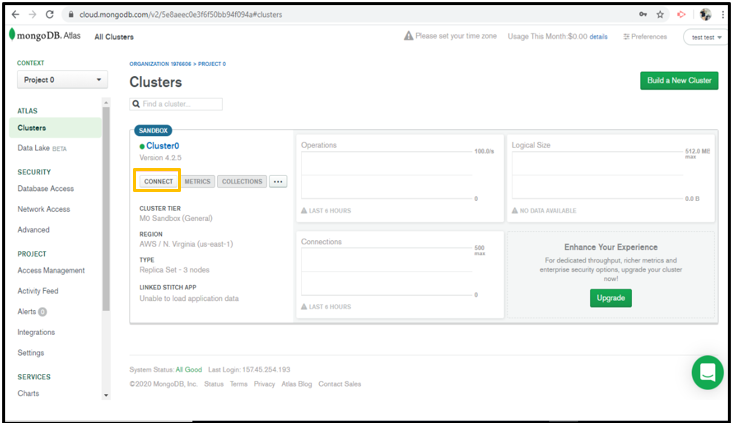Click the sidebar scroll down arrow
This screenshot has height=427, width=734.
(107, 395)
